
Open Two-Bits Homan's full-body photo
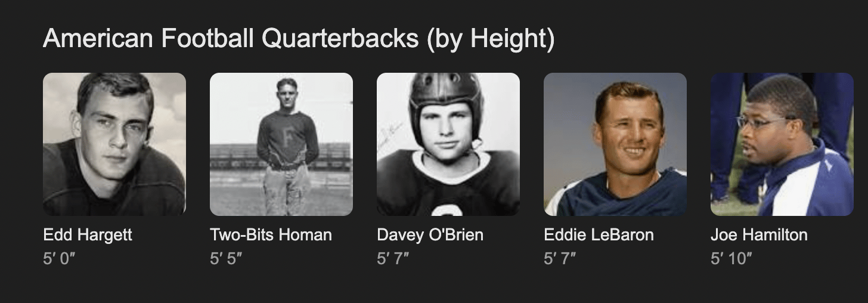click(x=281, y=144)
